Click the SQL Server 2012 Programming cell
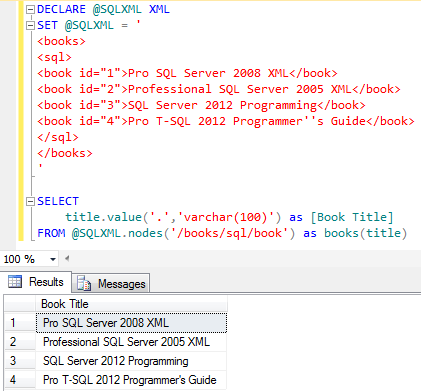The image size is (421, 391). (131, 361)
